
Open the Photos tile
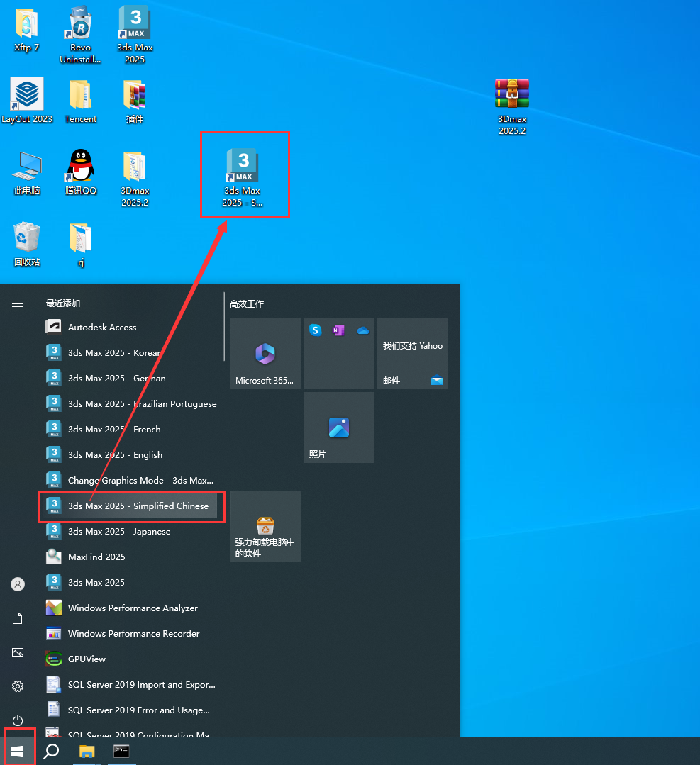[x=339, y=428]
